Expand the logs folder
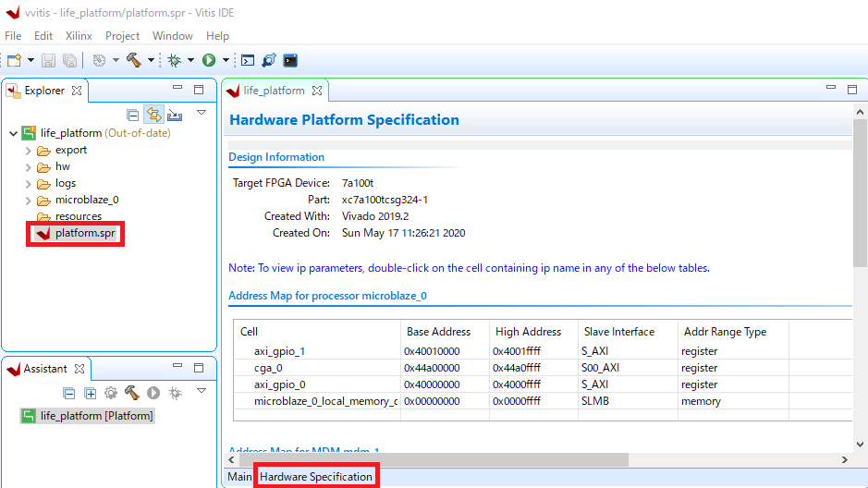This screenshot has height=488, width=868. point(29,184)
